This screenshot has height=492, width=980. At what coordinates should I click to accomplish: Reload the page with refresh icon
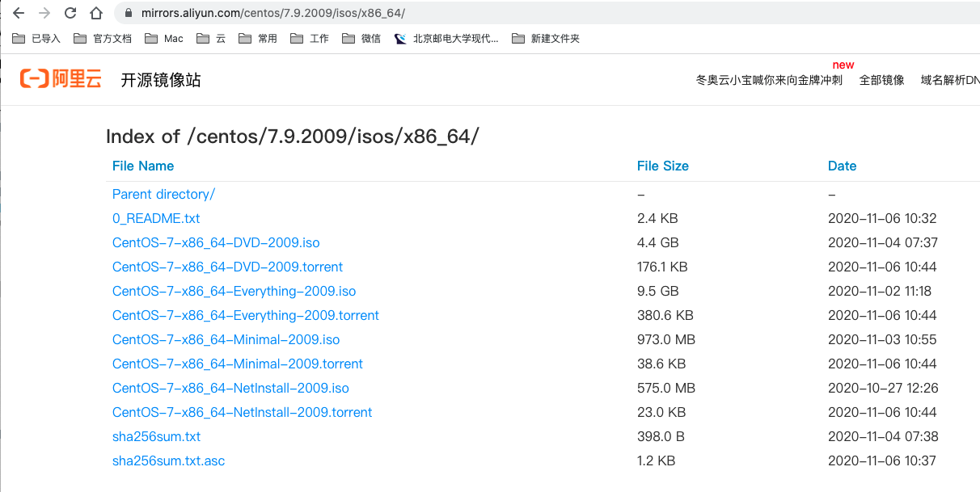[70, 13]
